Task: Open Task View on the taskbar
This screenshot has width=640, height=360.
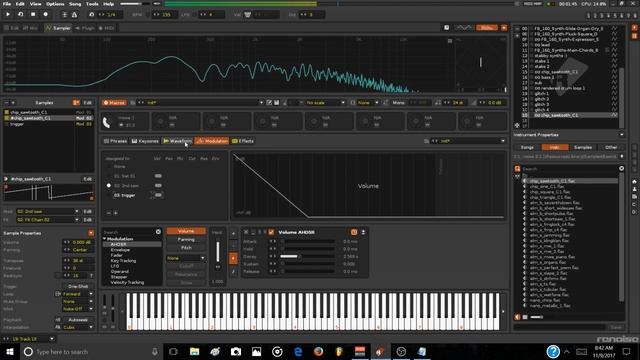Action: [173, 351]
